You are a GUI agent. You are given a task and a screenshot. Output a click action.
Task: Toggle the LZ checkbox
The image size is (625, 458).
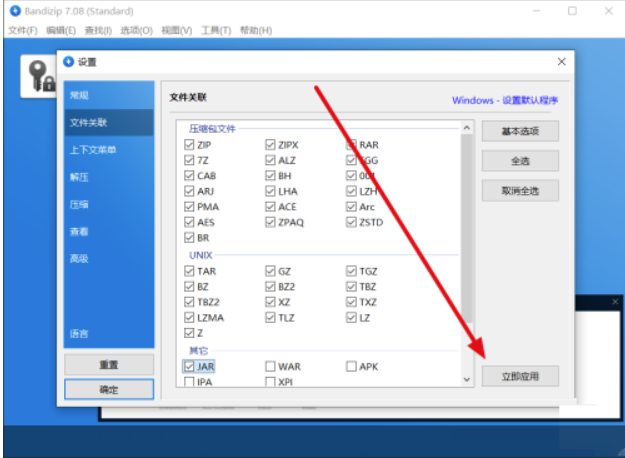(x=351, y=318)
